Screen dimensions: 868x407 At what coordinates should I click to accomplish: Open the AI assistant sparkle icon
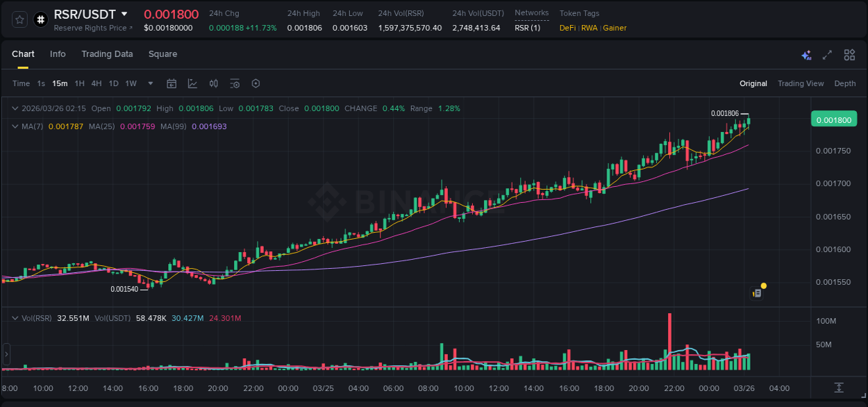click(x=806, y=54)
